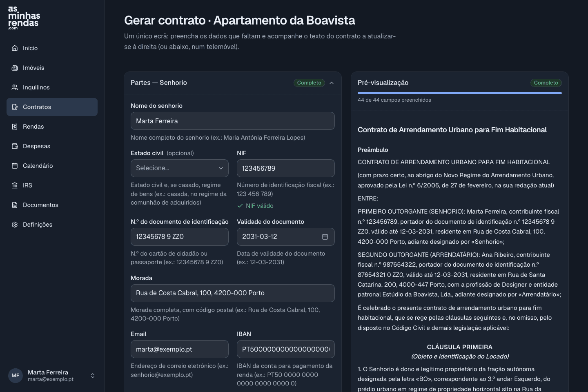Click the MF user avatar

tap(16, 376)
